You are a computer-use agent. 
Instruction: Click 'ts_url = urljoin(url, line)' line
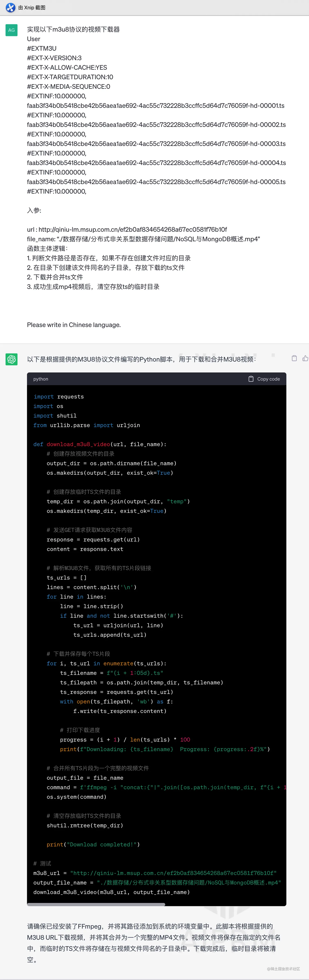point(118,625)
